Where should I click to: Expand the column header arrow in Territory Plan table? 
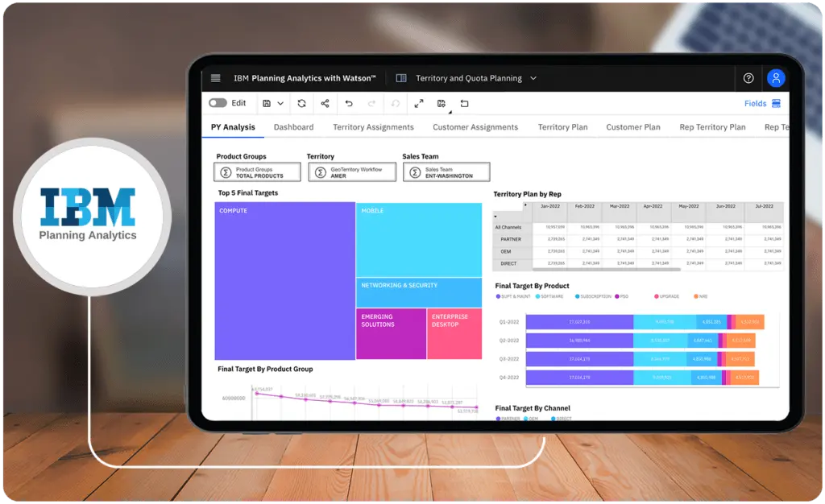point(525,205)
